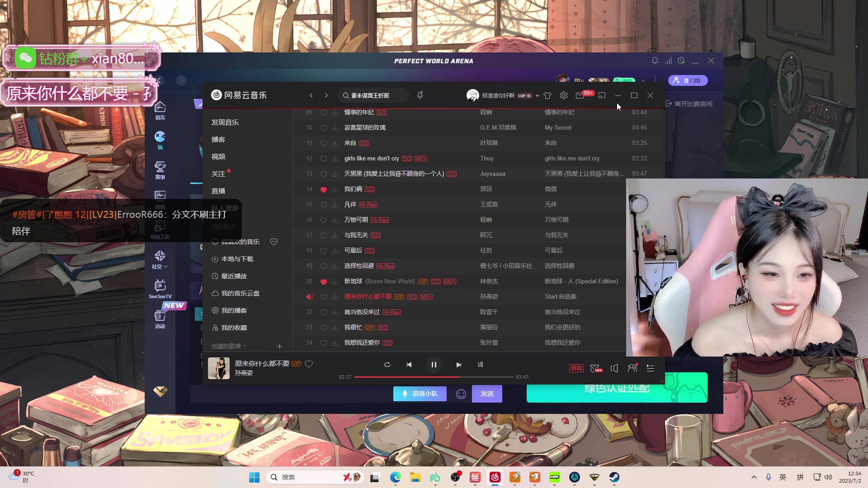Open 关注 in sidebar
Viewport: 868px width, 488px height.
(218, 174)
